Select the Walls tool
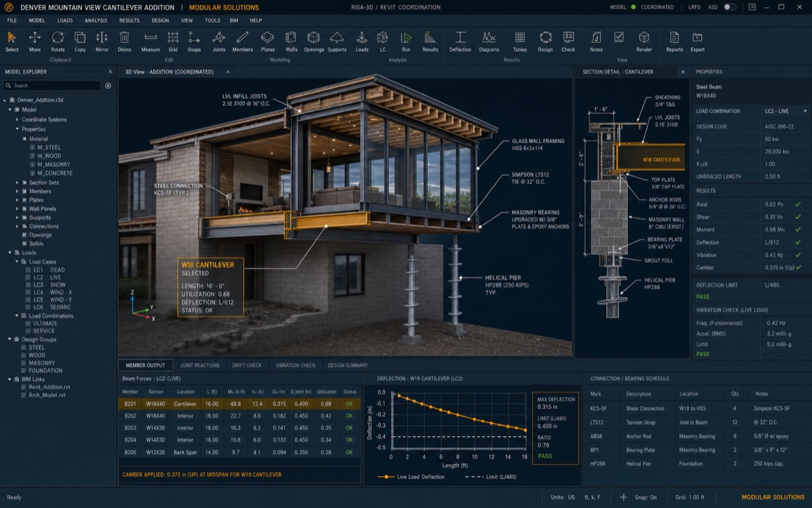The image size is (812, 508). click(291, 41)
